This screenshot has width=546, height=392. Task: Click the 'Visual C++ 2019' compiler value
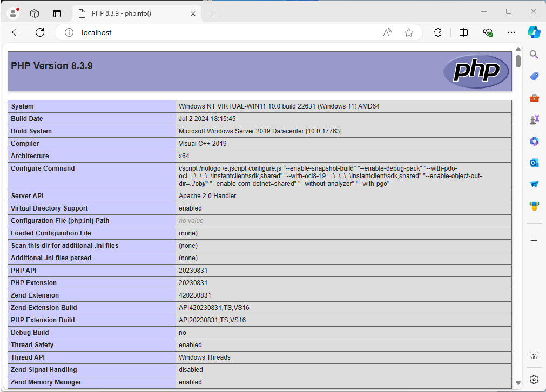point(203,144)
